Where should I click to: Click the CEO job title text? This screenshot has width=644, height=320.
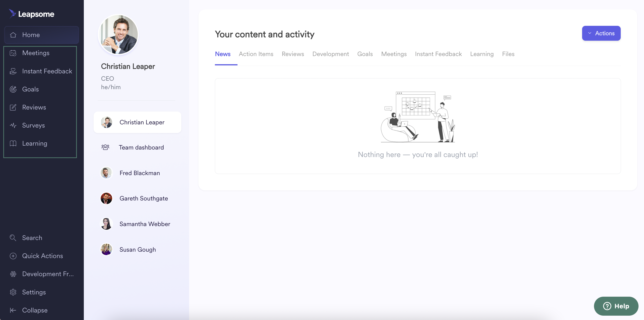pyautogui.click(x=108, y=79)
